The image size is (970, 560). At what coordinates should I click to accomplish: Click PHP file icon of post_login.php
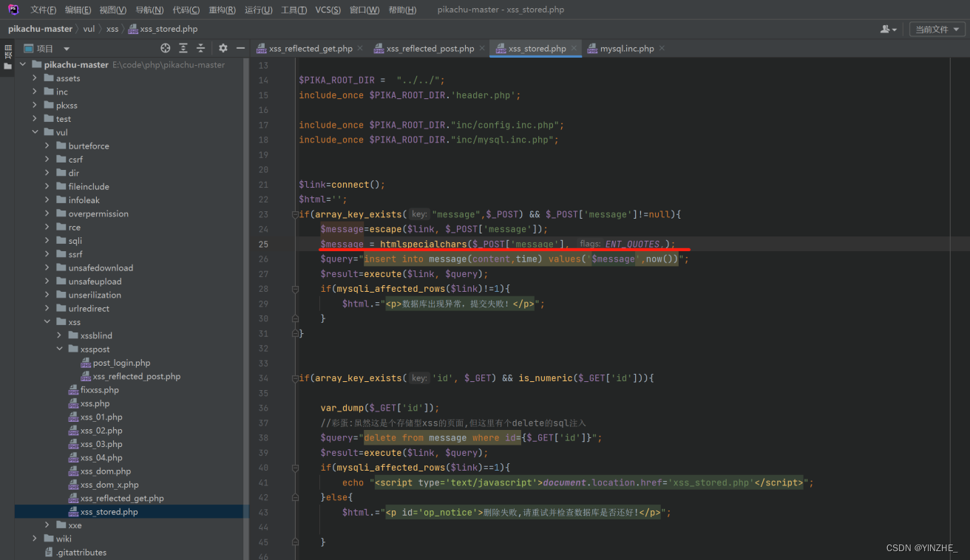86,363
